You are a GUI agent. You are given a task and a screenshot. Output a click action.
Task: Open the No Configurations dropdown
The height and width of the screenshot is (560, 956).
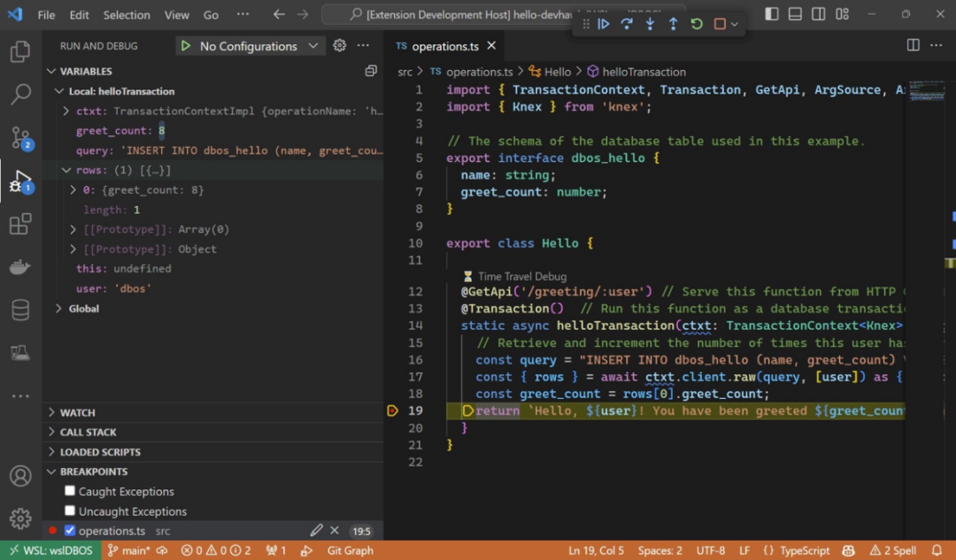click(258, 46)
